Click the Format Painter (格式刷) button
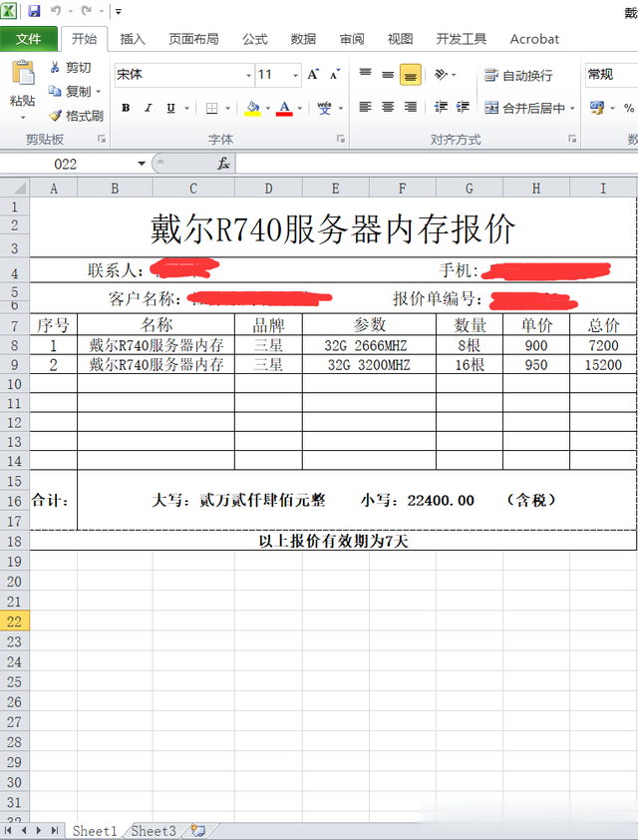 (76, 116)
